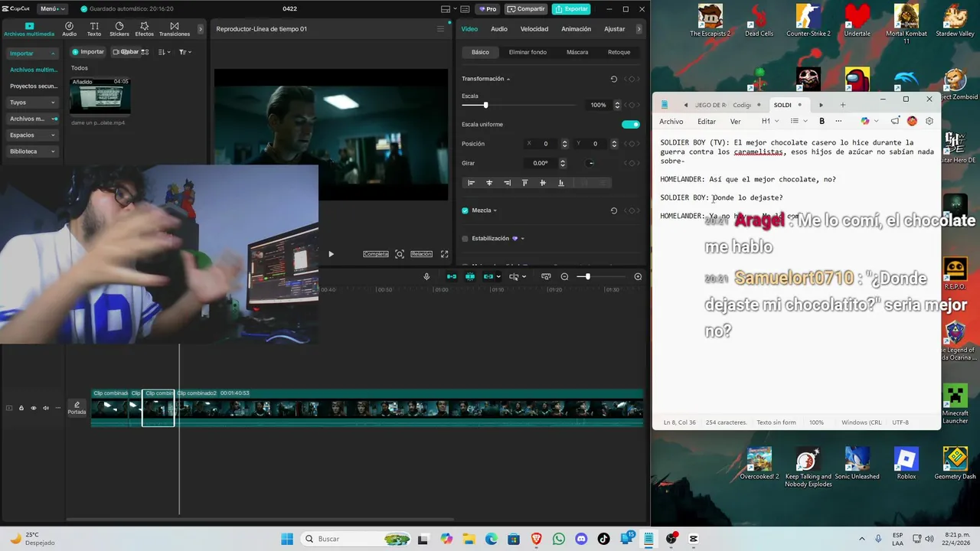The width and height of the screenshot is (980, 551).
Task: Click the player capture focus frame icon
Action: tap(400, 254)
